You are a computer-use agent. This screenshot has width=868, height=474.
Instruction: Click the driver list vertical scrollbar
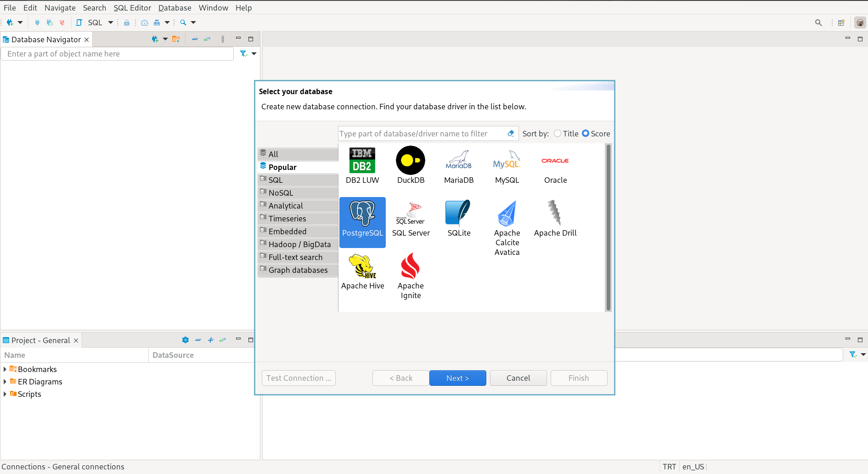click(609, 228)
